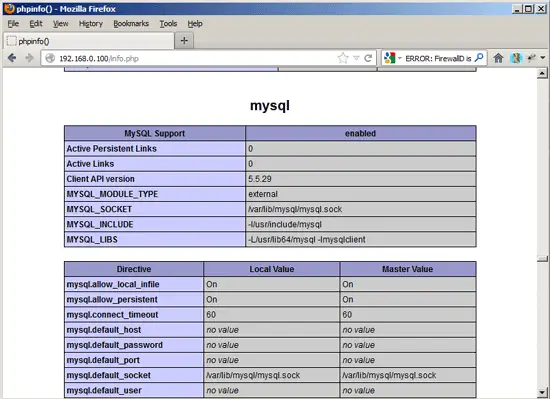
Task: Expand the toolbar overflow dropdown arrow
Action: [x=543, y=58]
